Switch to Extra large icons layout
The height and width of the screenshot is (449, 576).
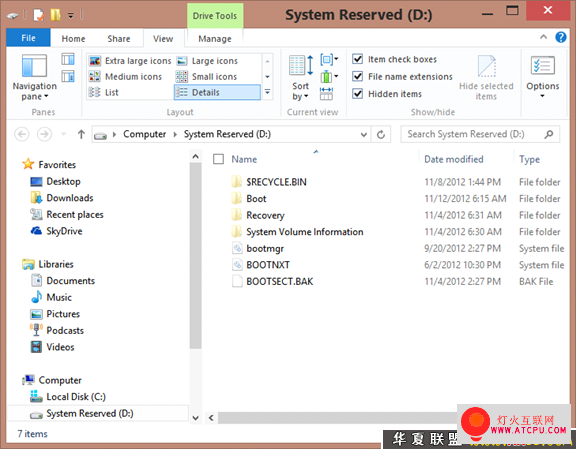point(130,61)
